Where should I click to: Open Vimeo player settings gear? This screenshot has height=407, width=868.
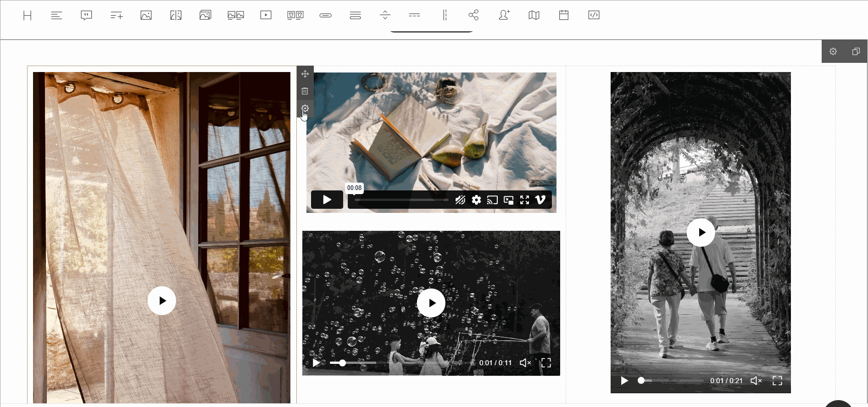click(477, 200)
